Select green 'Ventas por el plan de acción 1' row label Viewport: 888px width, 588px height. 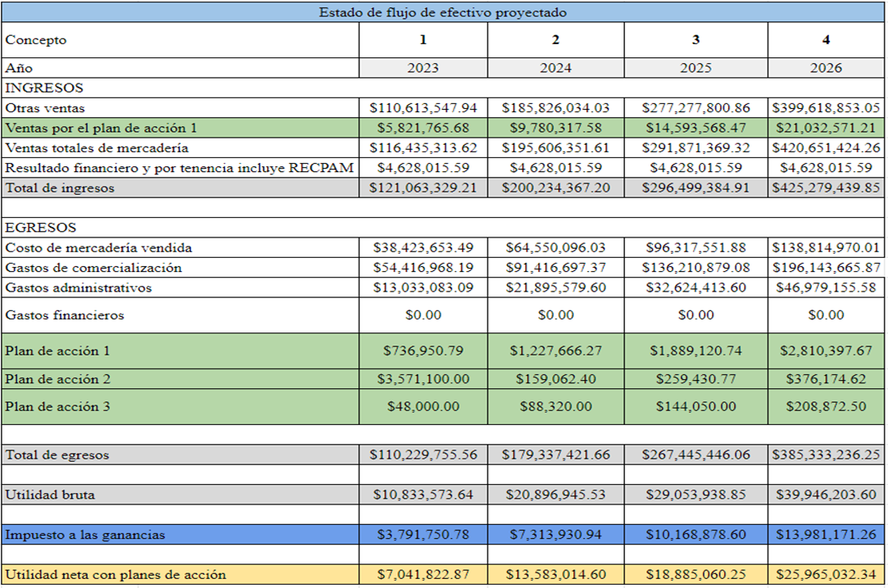[x=101, y=128]
